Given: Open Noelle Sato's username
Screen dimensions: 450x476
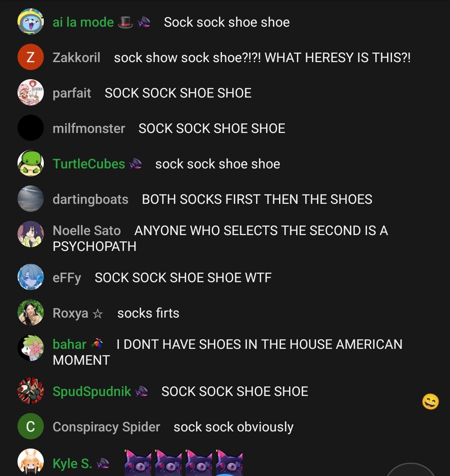Looking at the screenshot, I should coord(87,231).
